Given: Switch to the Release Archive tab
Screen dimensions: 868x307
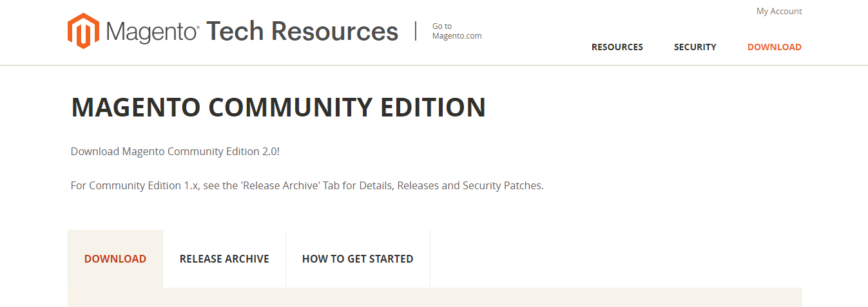Looking at the screenshot, I should click(224, 259).
